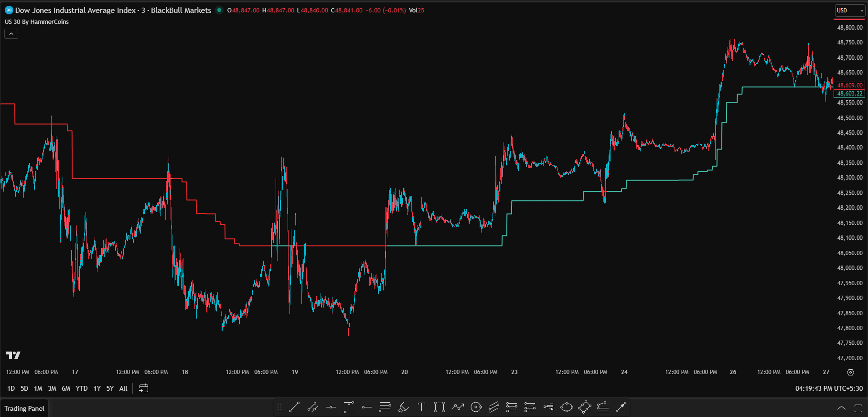Click the timezone clock UTC+5:30

(829, 388)
